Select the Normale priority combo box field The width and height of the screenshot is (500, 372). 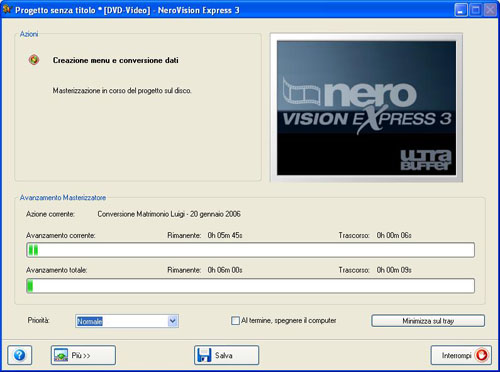click(x=127, y=321)
